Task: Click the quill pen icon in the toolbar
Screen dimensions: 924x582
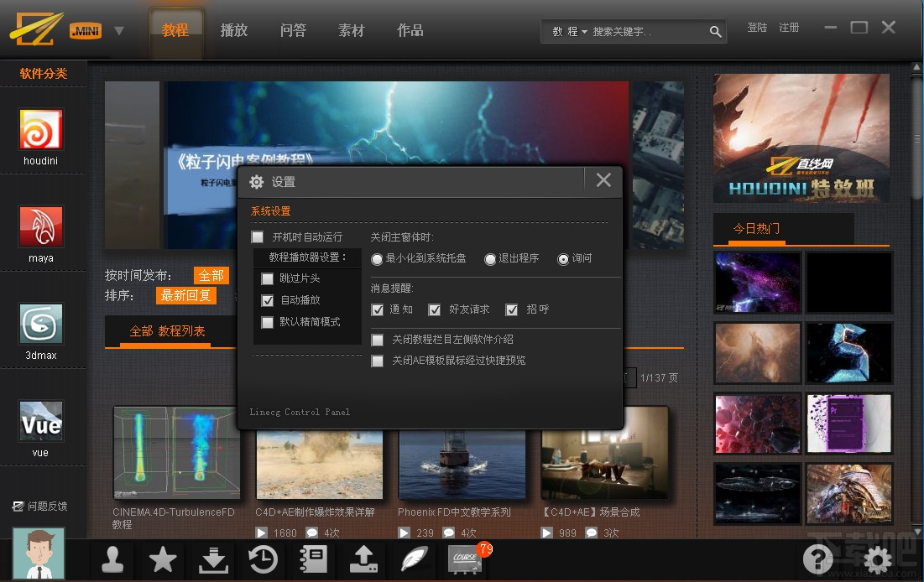Action: [x=414, y=559]
